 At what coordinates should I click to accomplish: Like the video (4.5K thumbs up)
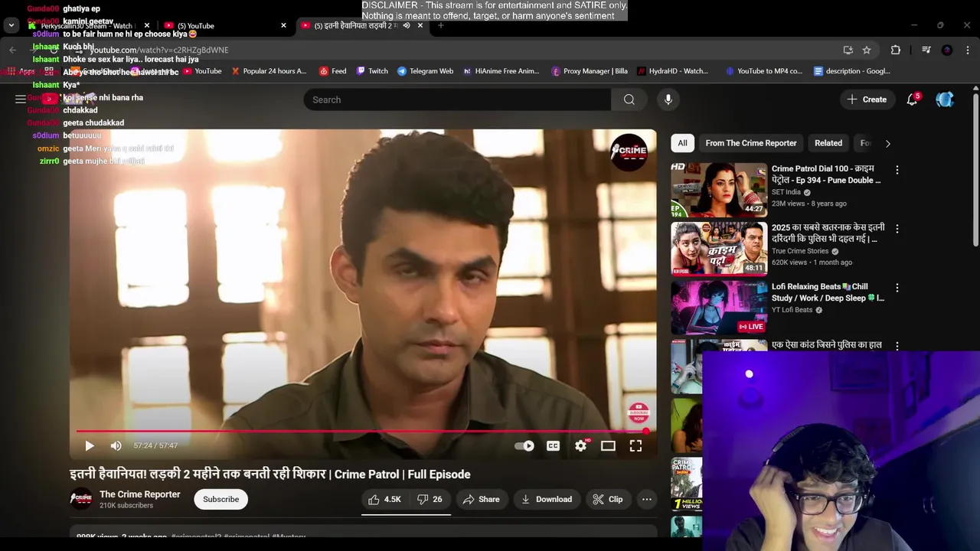coord(384,499)
